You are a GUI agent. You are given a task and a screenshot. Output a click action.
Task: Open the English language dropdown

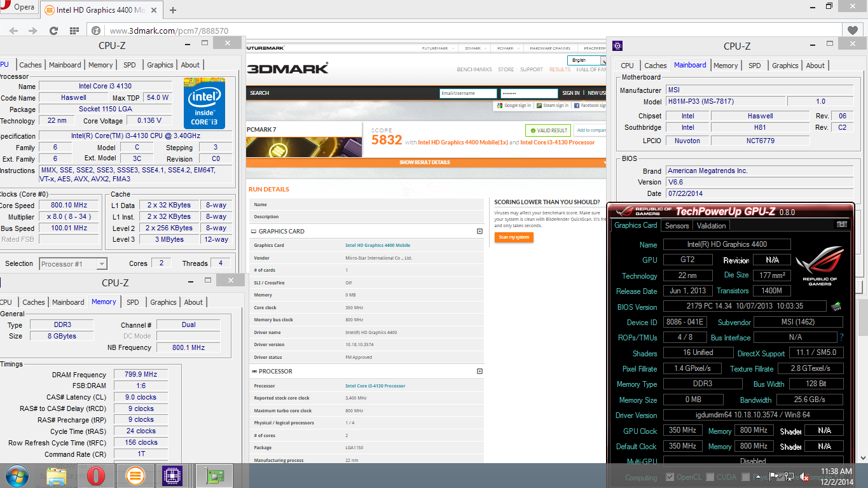pyautogui.click(x=588, y=60)
